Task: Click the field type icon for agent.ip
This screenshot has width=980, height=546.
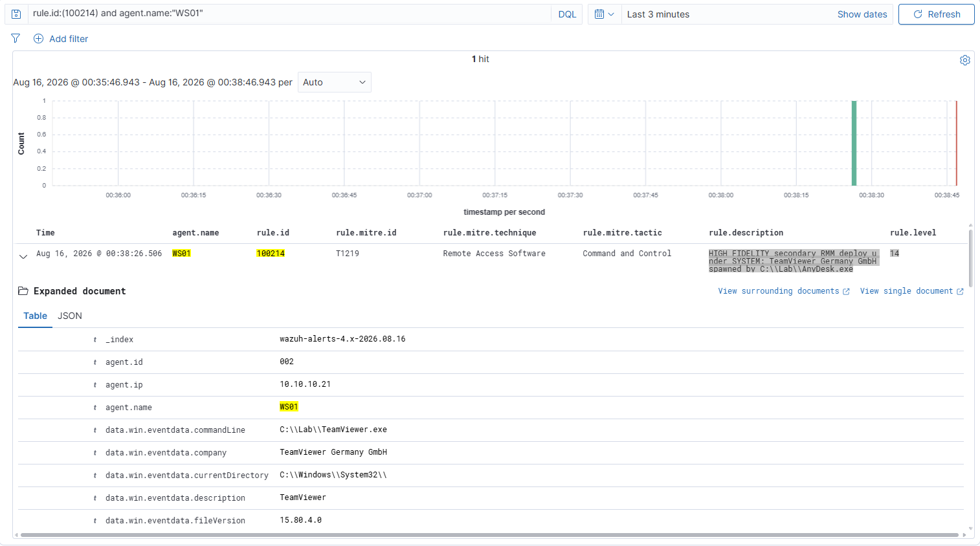Action: coord(95,385)
